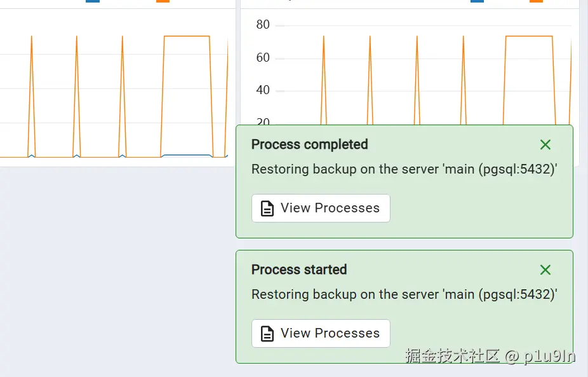The height and width of the screenshot is (377, 588).
Task: Click the orange plateau in the right chart
Action: click(529, 36)
